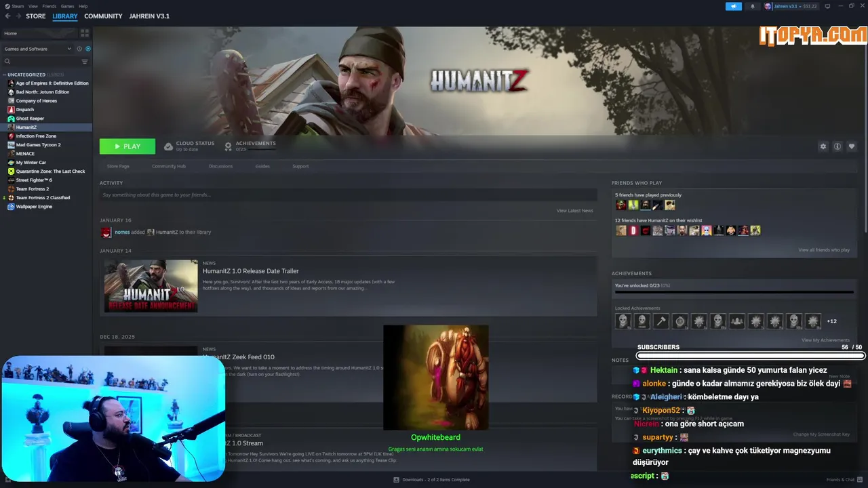Open game settings gear icon
This screenshot has height=488, width=868.
(823, 146)
